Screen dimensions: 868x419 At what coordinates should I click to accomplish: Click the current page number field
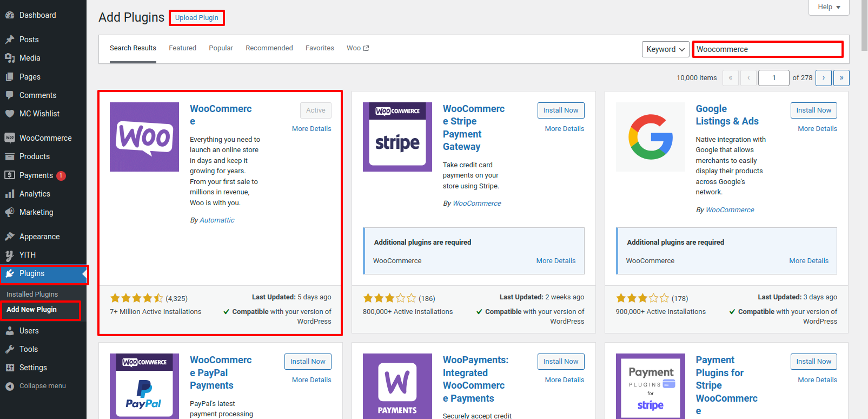point(774,78)
